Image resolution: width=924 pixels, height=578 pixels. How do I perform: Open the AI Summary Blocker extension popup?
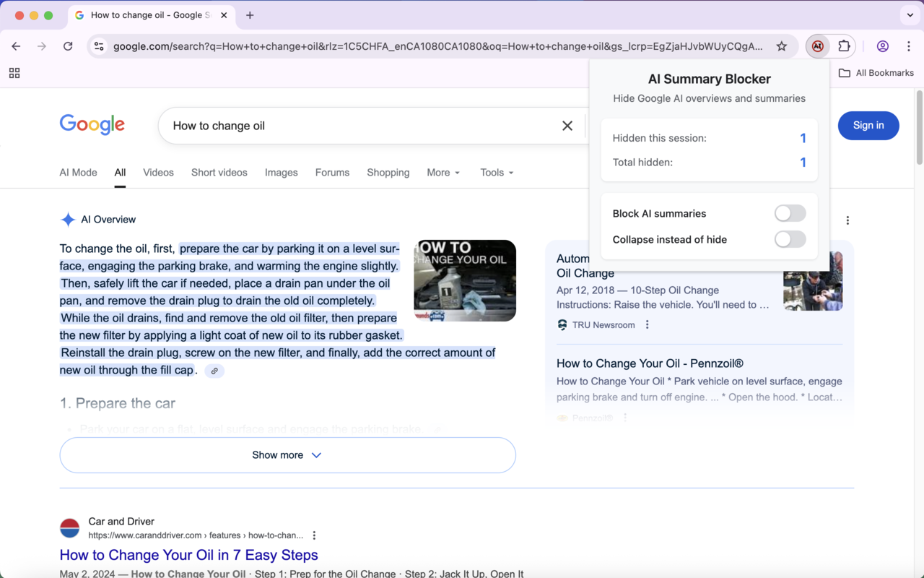tap(817, 46)
